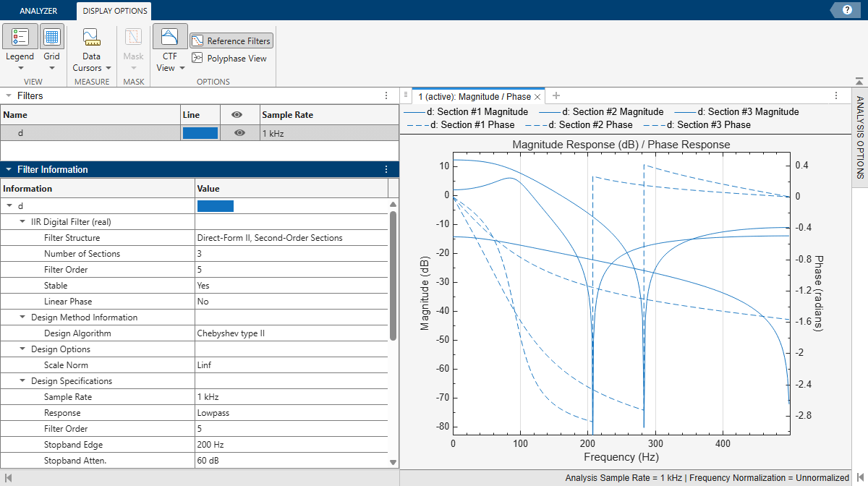The width and height of the screenshot is (868, 486).
Task: Open the Grid dropdown arrow
Action: 51,68
